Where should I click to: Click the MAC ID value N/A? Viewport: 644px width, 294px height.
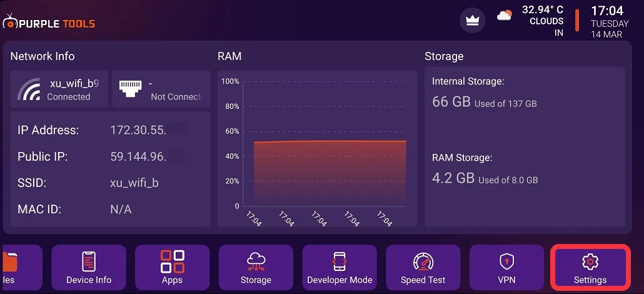click(121, 210)
